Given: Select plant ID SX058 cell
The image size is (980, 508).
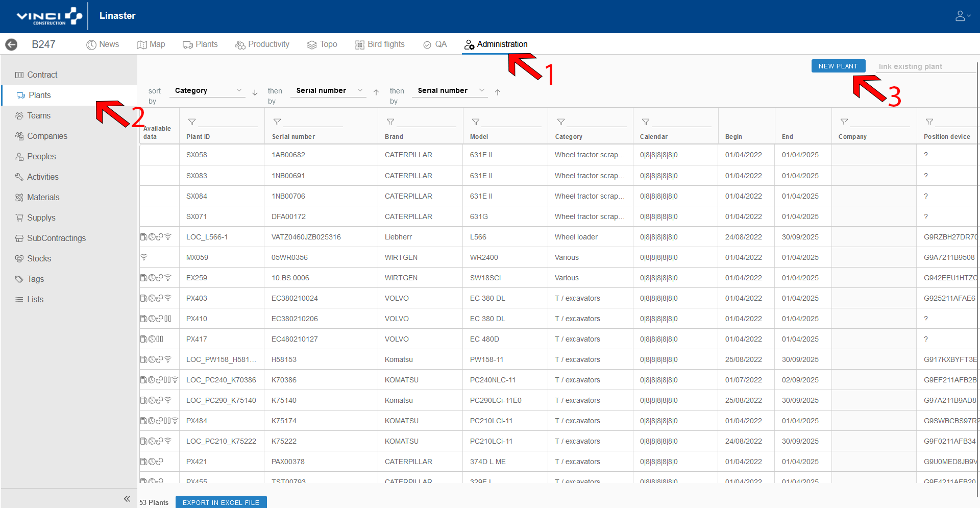Looking at the screenshot, I should (222, 155).
